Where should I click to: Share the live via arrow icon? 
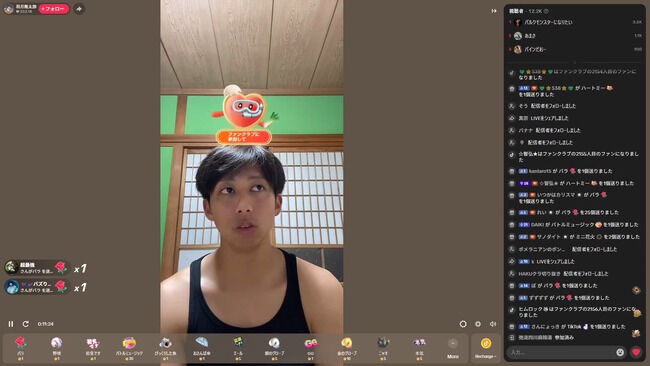[x=79, y=9]
